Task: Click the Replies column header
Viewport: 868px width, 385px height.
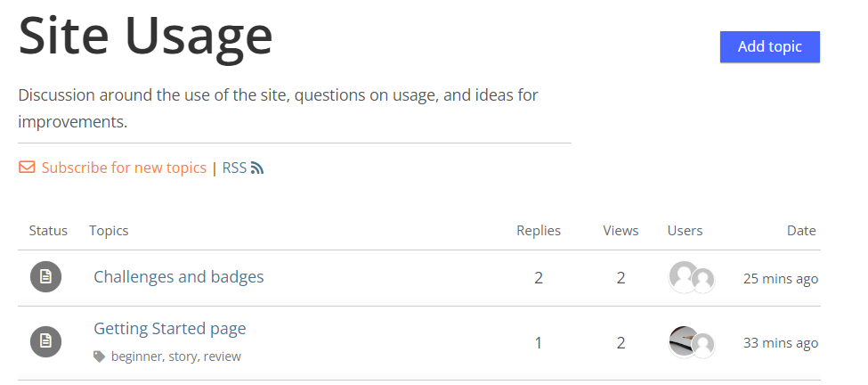Action: point(538,231)
